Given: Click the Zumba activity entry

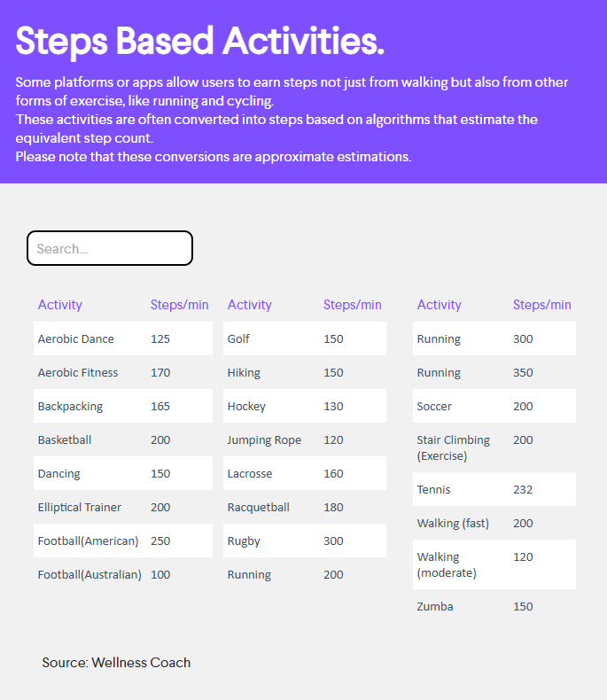Looking at the screenshot, I should 434,606.
